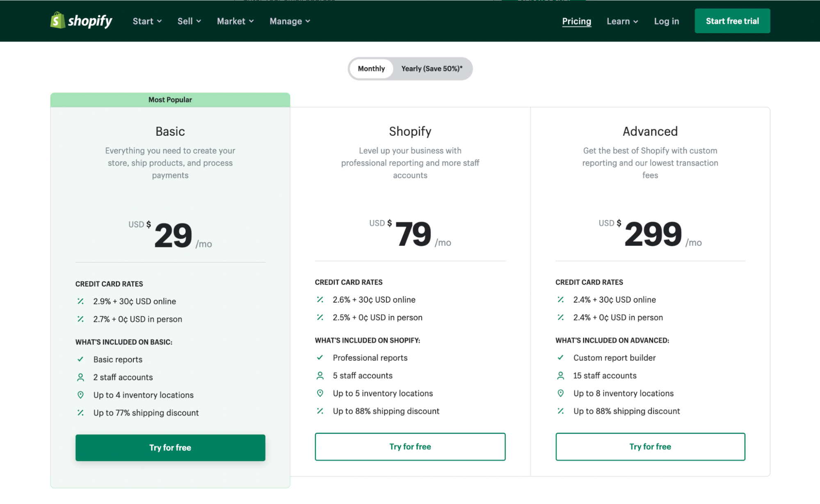Switch billing to Monthly

371,68
